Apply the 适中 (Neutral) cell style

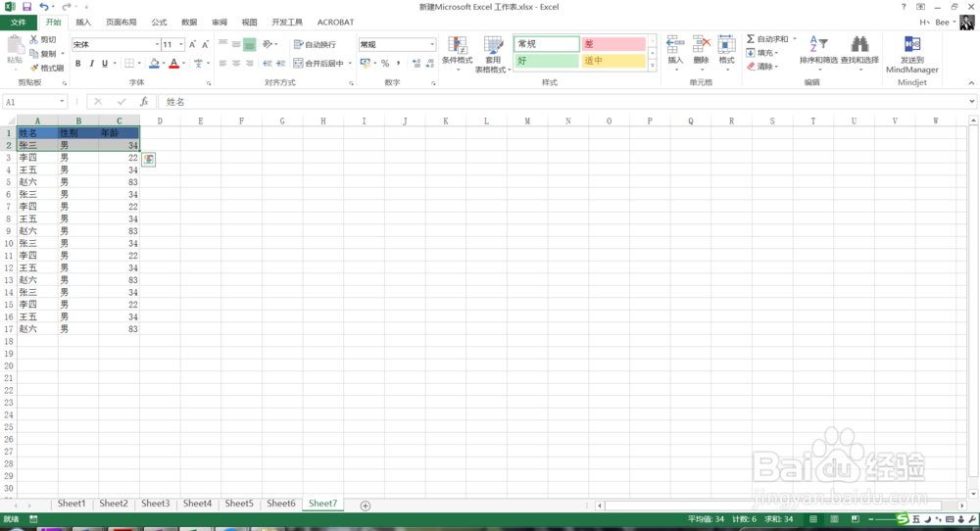point(613,61)
